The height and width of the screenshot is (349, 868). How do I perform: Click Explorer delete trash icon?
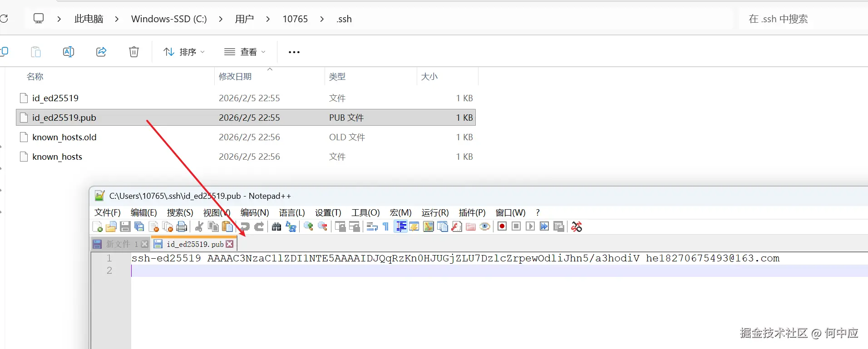[x=134, y=52]
